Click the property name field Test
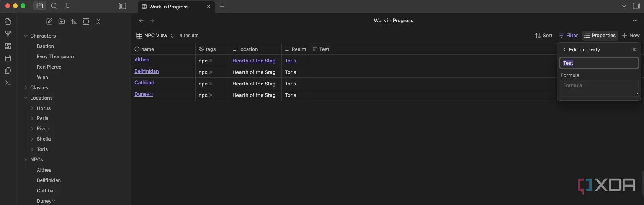This screenshot has height=205, width=644. pyautogui.click(x=599, y=63)
